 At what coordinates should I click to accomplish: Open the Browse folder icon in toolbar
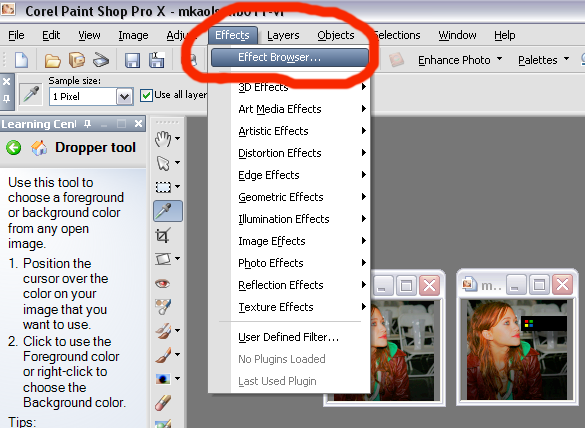77,60
